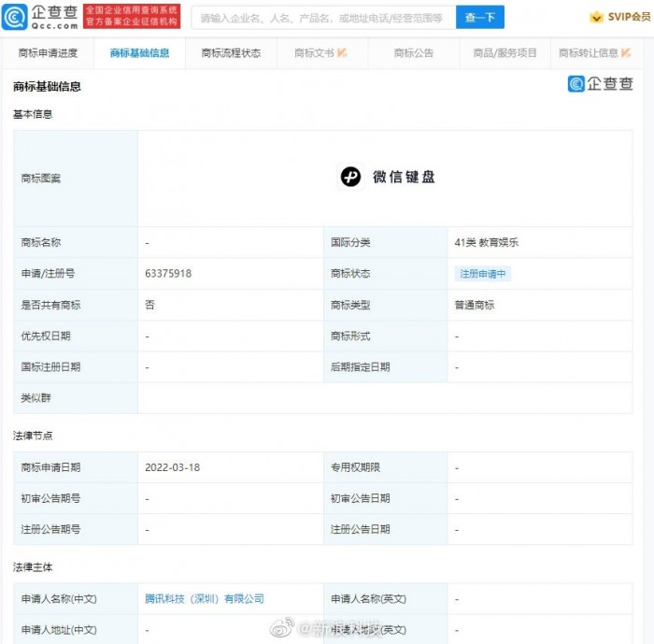
Task: Open the 商标申请进度 tab
Action: [48, 53]
